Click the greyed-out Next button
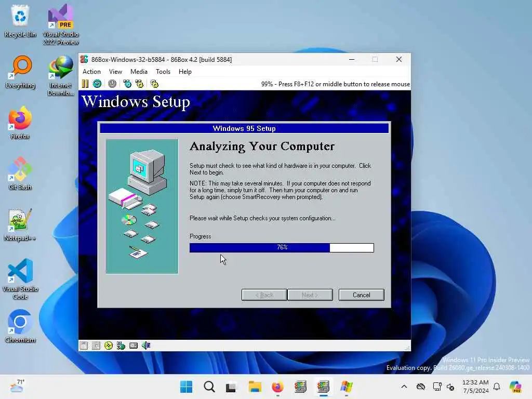 pos(310,295)
